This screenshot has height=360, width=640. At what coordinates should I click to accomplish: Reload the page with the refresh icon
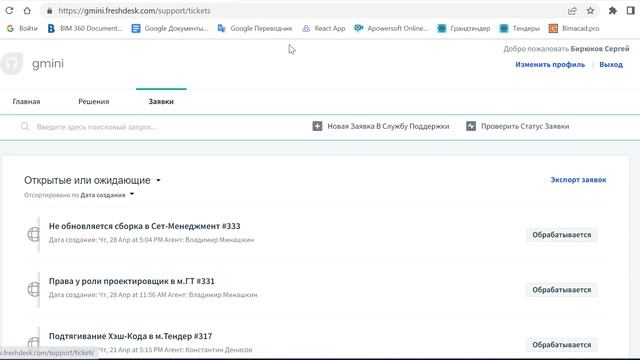point(9,11)
